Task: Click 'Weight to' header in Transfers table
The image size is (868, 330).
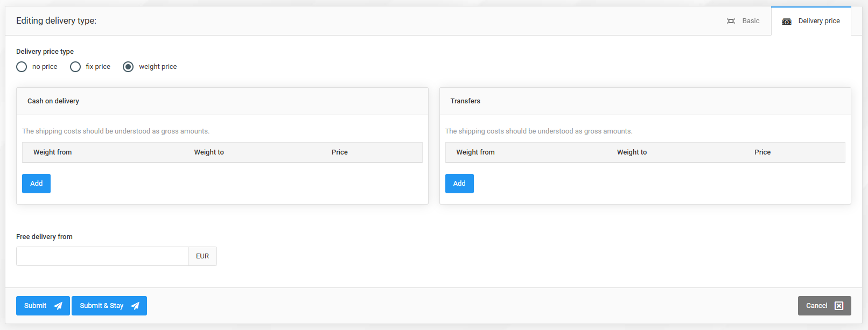Action: [x=632, y=152]
